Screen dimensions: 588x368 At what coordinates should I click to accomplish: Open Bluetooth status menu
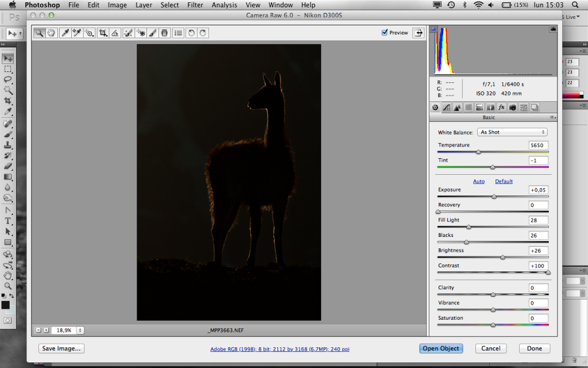pyautogui.click(x=465, y=5)
